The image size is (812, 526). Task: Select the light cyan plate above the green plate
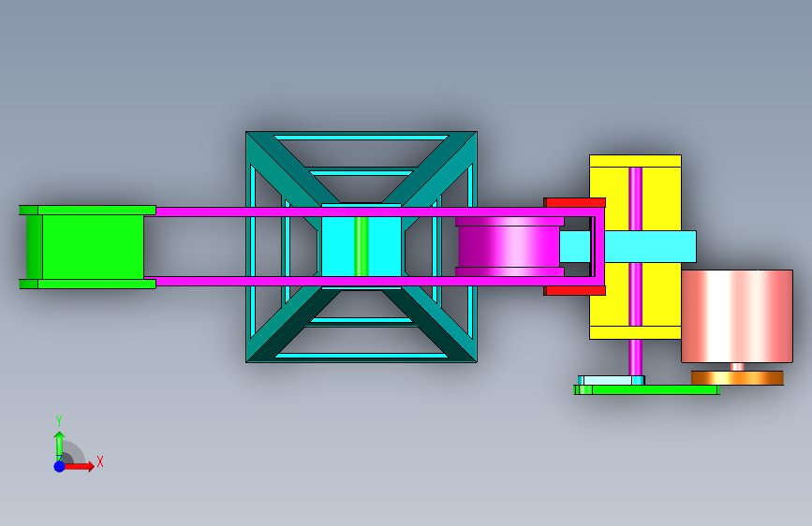coord(611,381)
